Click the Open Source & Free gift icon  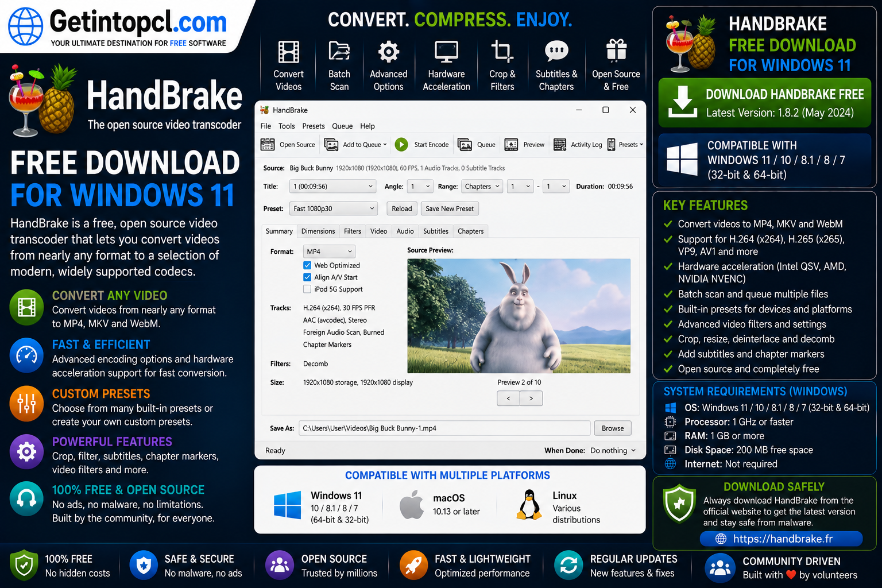click(616, 51)
